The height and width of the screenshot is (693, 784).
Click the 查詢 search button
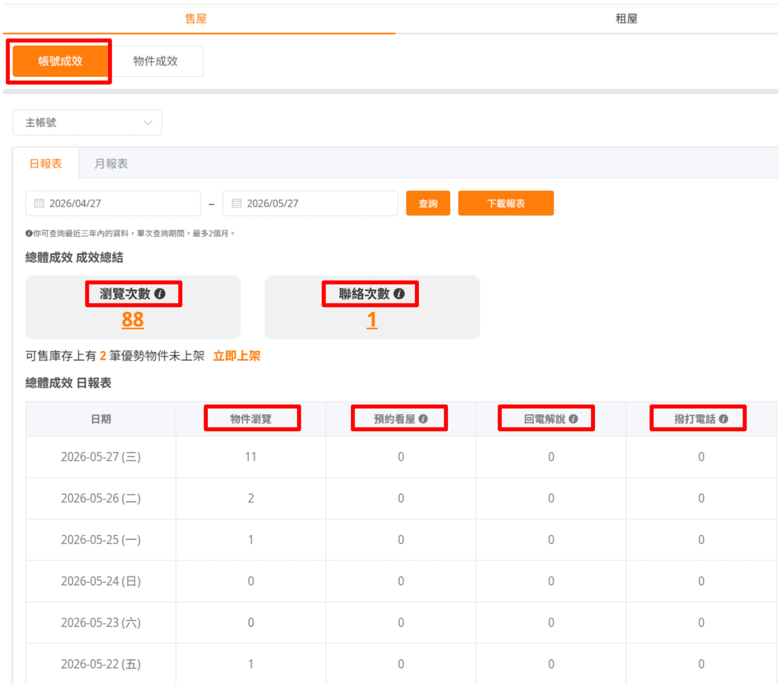tap(428, 203)
